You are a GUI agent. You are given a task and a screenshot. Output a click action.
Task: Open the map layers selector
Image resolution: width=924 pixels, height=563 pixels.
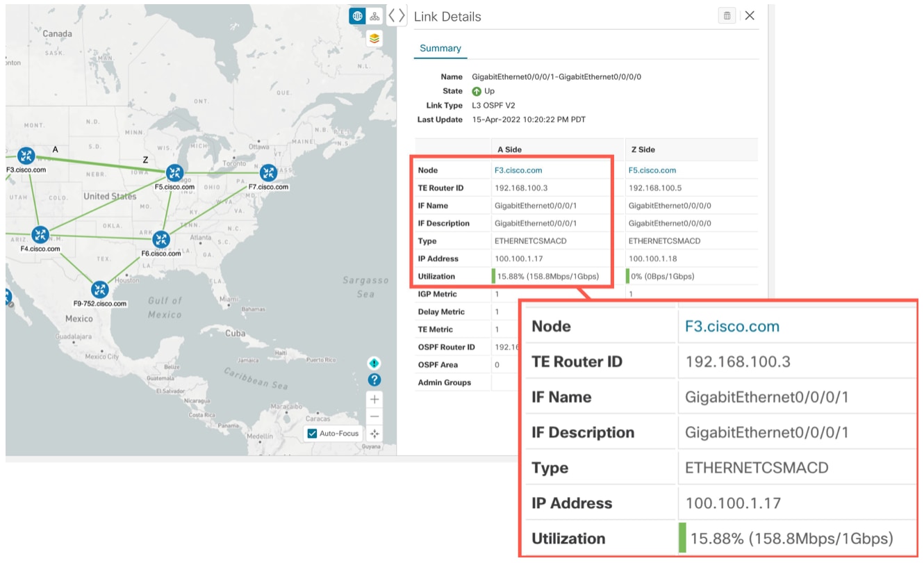[374, 39]
